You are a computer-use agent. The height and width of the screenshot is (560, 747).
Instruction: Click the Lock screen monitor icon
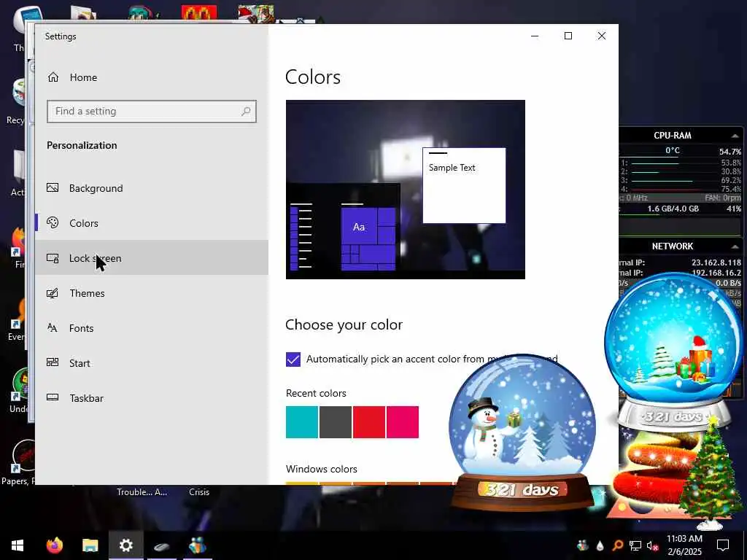coord(53,258)
